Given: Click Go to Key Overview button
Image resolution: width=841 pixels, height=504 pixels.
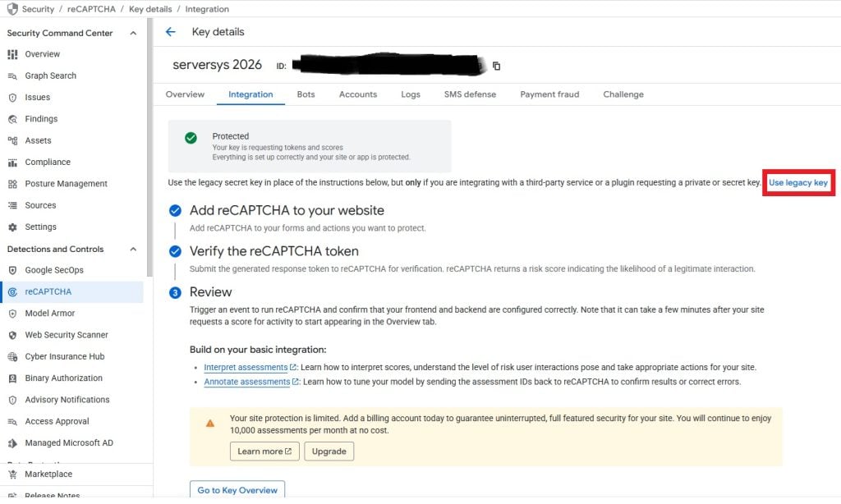Looking at the screenshot, I should pyautogui.click(x=237, y=490).
